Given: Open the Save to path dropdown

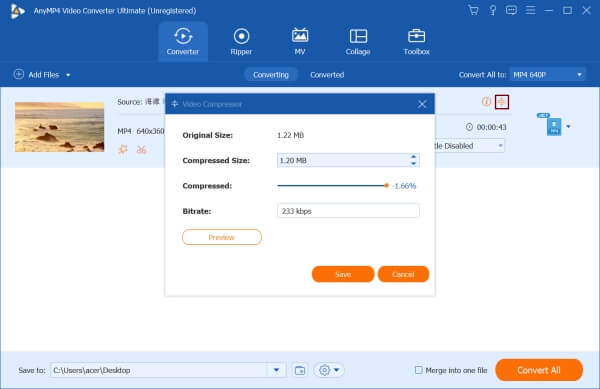Looking at the screenshot, I should click(276, 370).
